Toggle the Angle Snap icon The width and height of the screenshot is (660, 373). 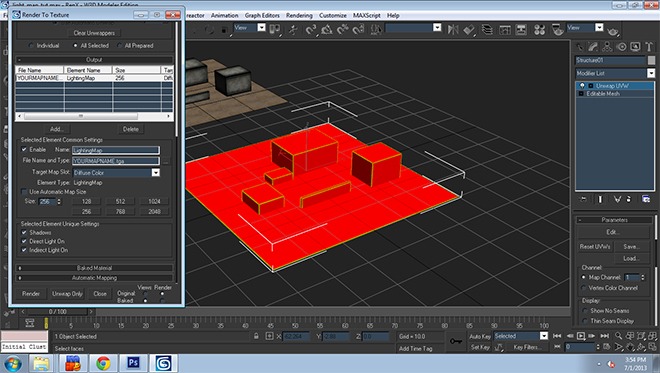point(327,29)
